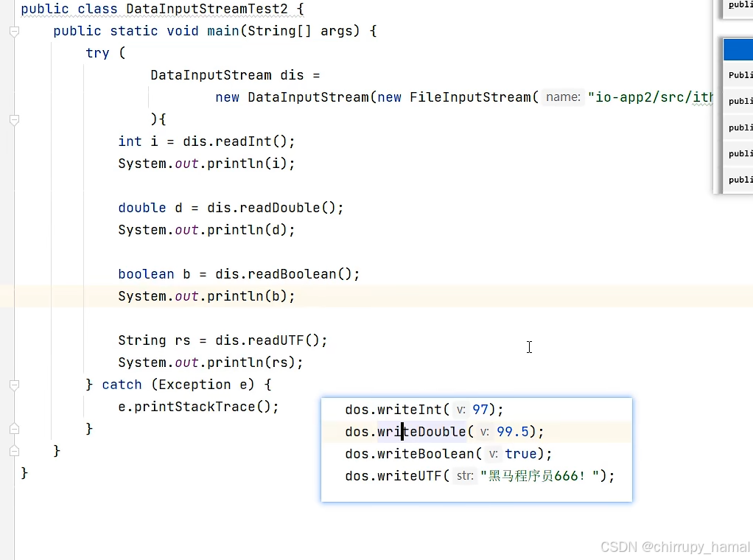Click the try keyword
Image resolution: width=753 pixels, height=560 pixels.
click(x=97, y=53)
